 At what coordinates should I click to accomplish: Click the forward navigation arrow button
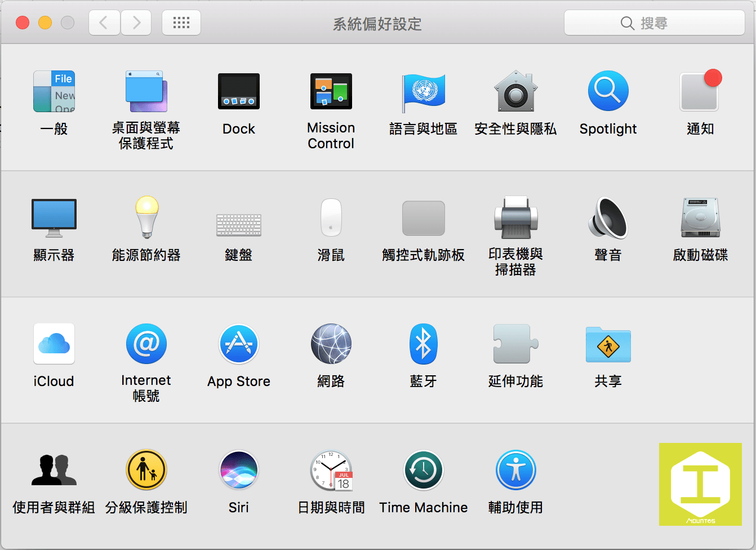136,23
